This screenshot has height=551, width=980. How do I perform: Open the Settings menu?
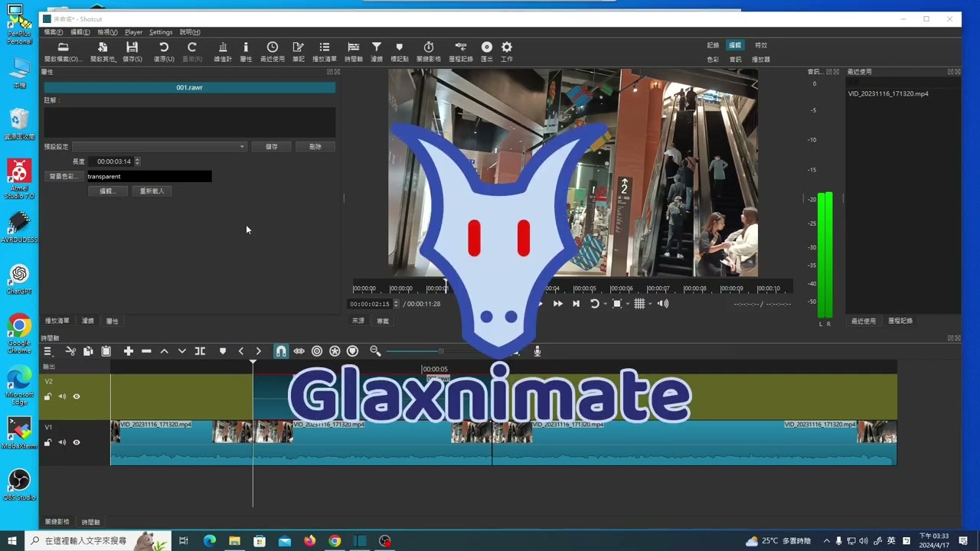(161, 32)
